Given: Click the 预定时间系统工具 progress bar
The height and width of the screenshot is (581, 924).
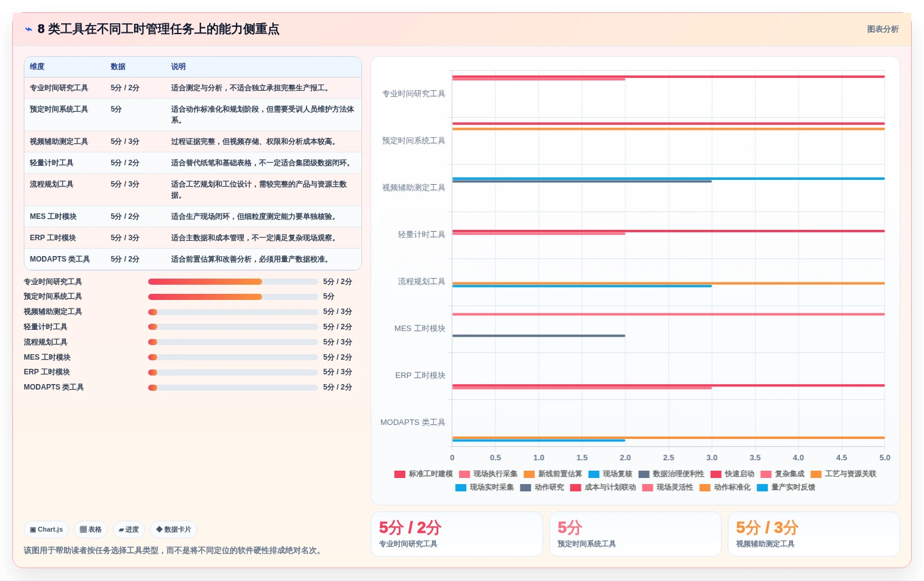Looking at the screenshot, I should coord(233,297).
